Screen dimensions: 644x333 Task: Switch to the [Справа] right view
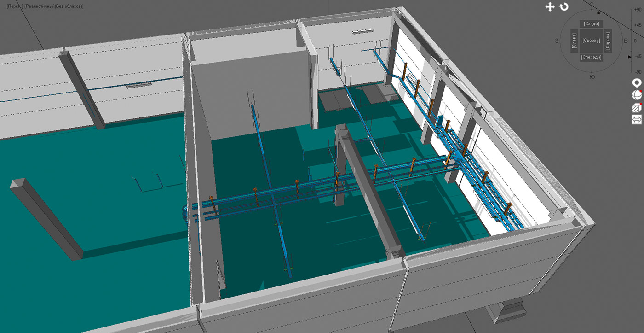point(608,41)
